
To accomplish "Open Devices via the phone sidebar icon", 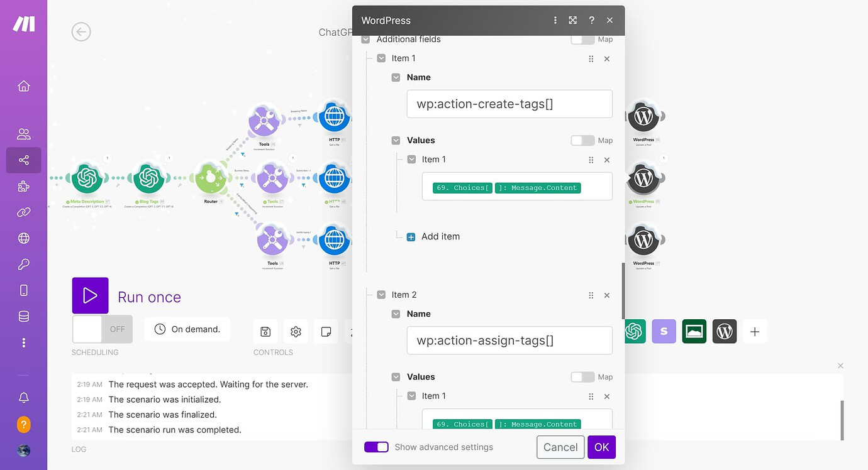I will coord(24,290).
